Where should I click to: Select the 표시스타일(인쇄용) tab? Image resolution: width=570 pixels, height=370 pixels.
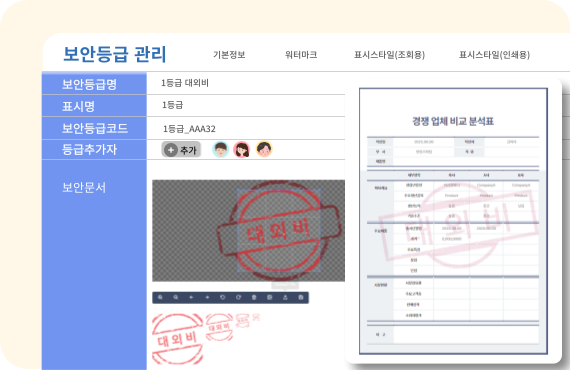point(494,55)
